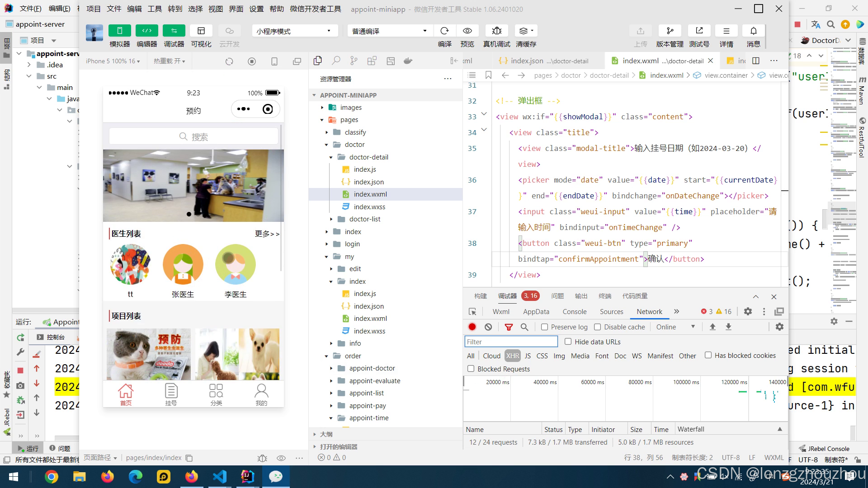Viewport: 868px width, 488px height.
Task: Open the 小程序模式 mode dropdown
Action: [x=294, y=31]
